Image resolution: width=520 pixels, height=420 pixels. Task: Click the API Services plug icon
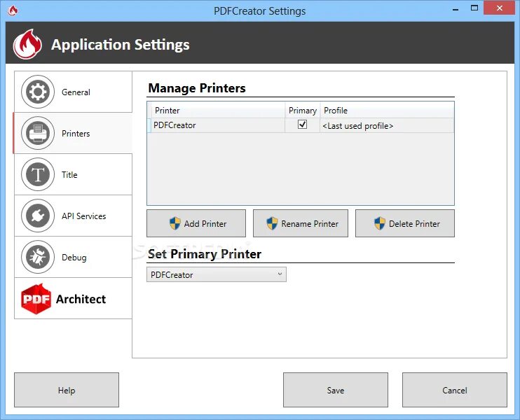[38, 216]
